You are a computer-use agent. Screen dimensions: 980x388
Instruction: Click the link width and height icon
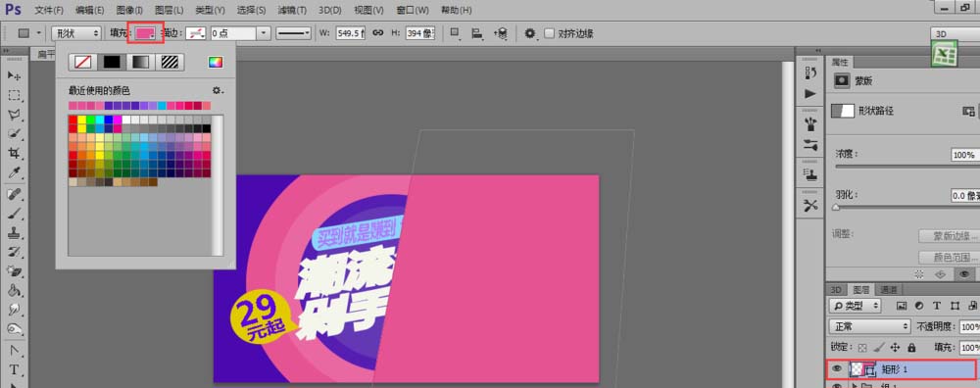pyautogui.click(x=377, y=33)
